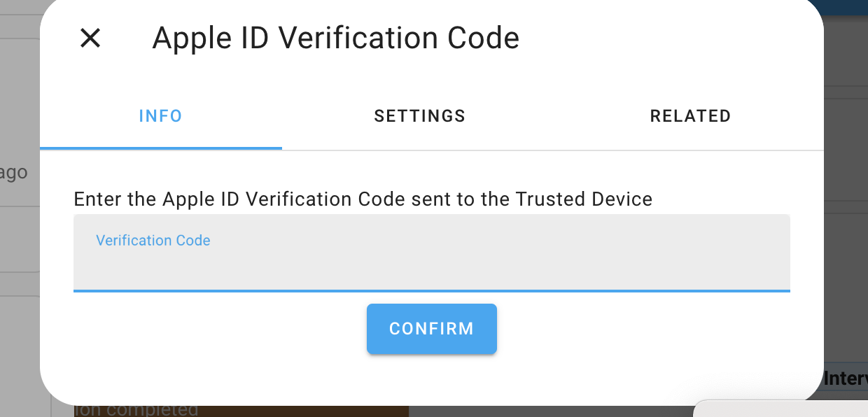Switch to the SETTINGS tab

pyautogui.click(x=419, y=116)
